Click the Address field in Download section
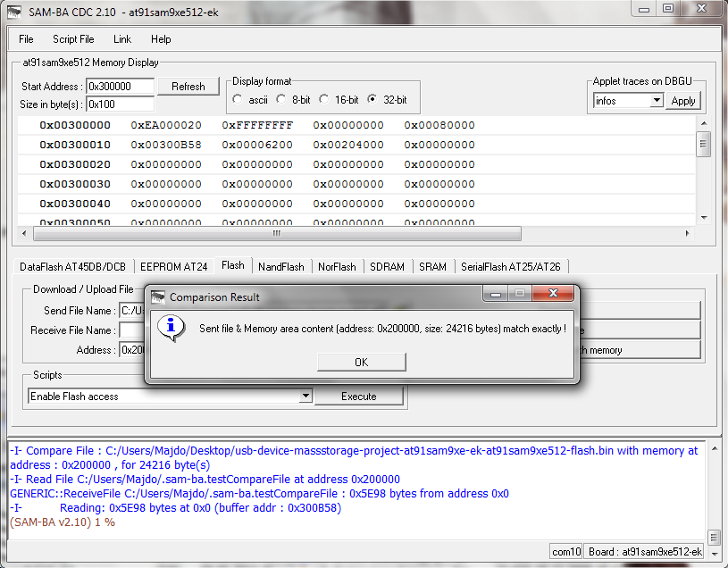 click(x=132, y=349)
